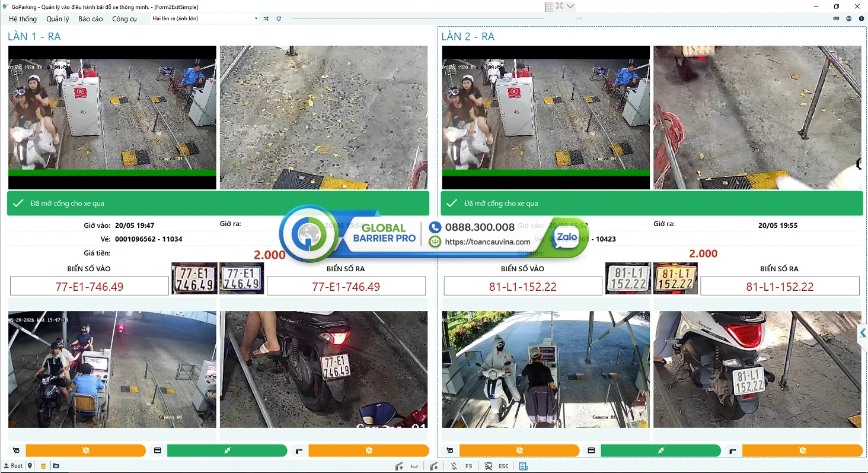Open Làn 2 top-left overview camera image
The image size is (868, 473).
click(546, 118)
